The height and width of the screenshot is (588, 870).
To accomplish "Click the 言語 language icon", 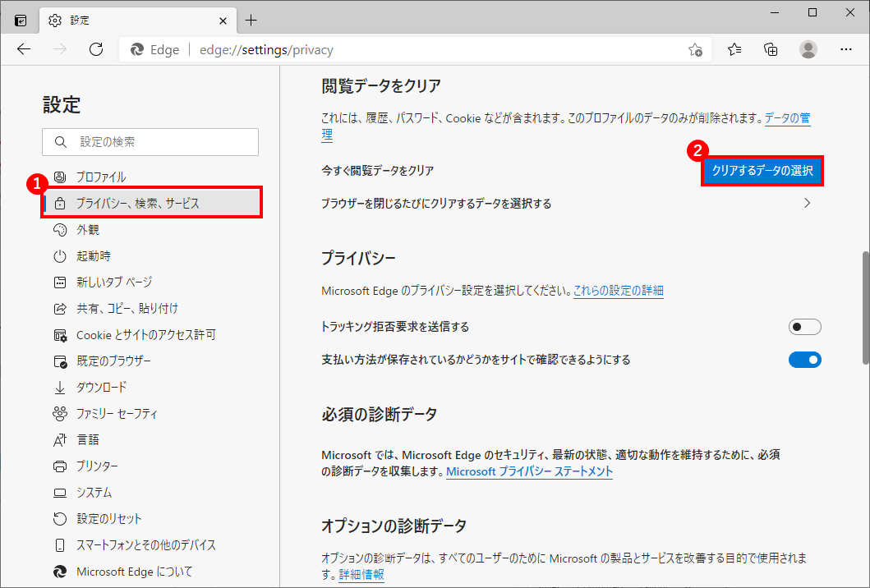I will click(59, 440).
